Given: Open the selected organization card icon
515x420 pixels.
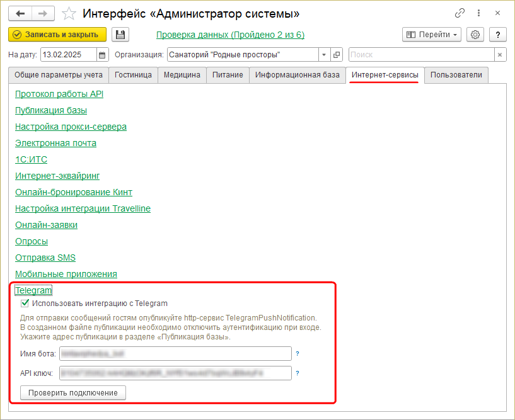Looking at the screenshot, I should pos(337,55).
